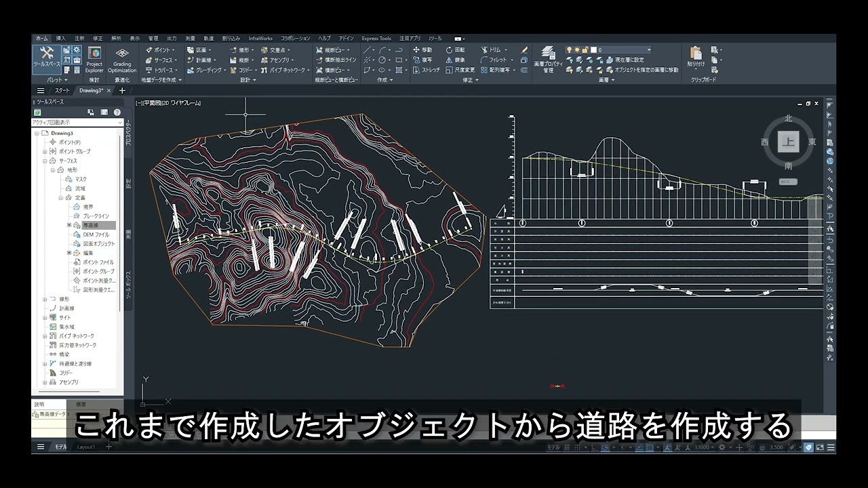Click オブジェクトを指定の画層に移動 button

point(642,70)
